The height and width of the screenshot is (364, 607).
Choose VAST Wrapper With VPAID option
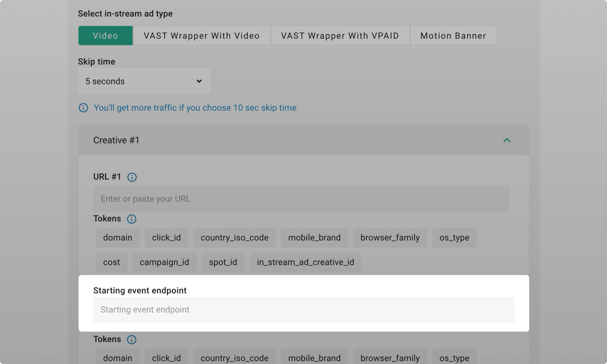(x=340, y=36)
